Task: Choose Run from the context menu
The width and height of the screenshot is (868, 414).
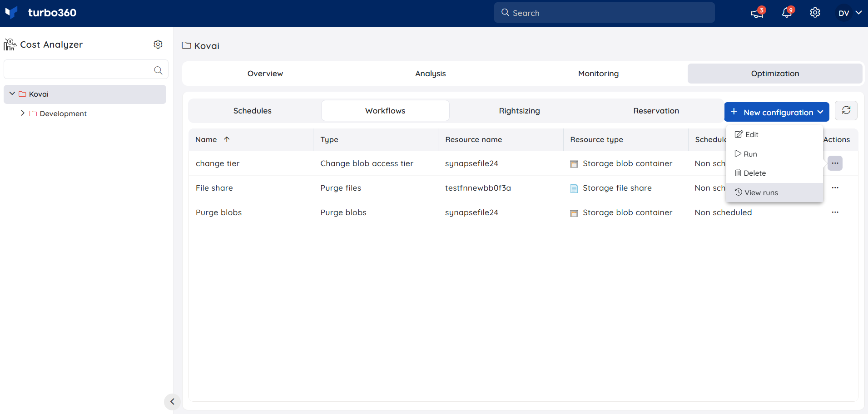Action: (x=774, y=154)
